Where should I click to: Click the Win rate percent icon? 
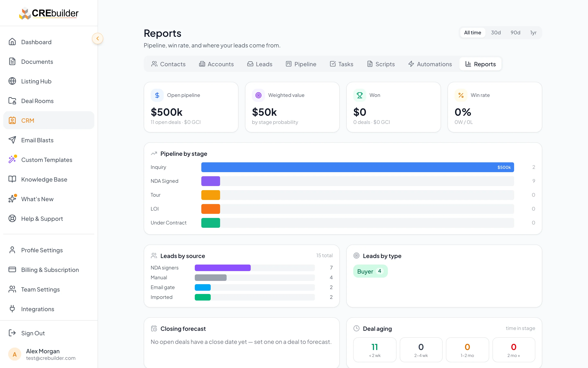[x=461, y=95]
